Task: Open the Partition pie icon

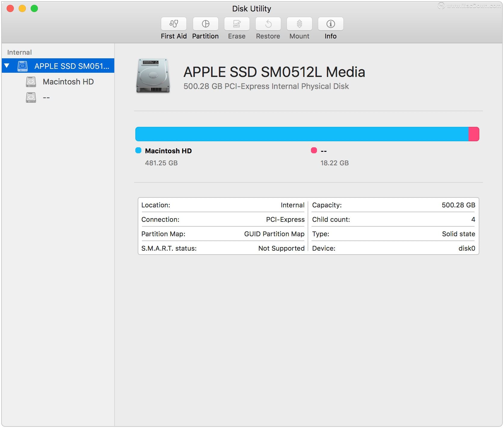Action: coord(205,24)
